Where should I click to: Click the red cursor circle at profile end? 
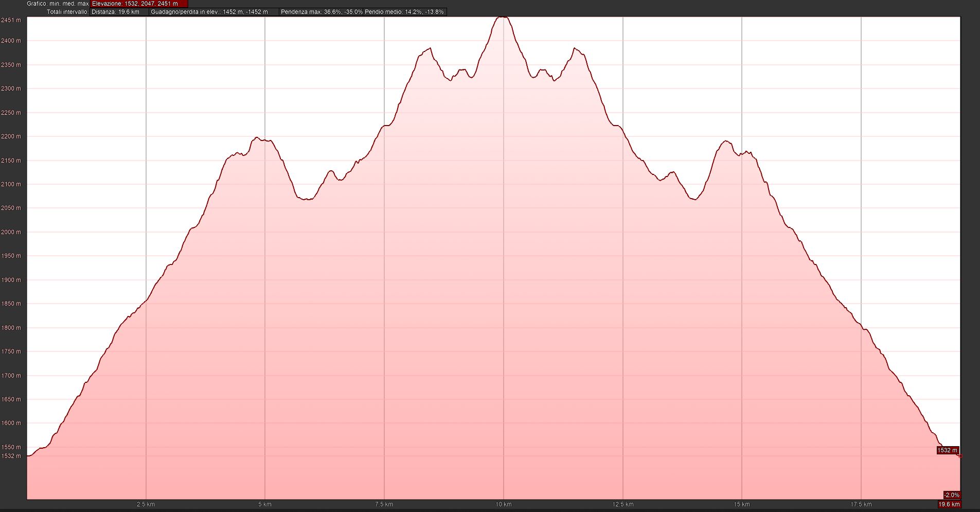959,456
